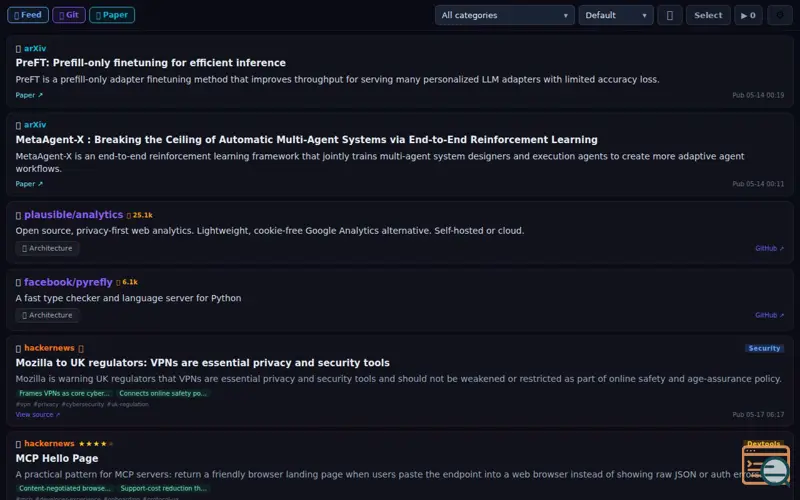Open facebook/pyrefly repository link
Screen dimensions: 800x500
[68, 282]
